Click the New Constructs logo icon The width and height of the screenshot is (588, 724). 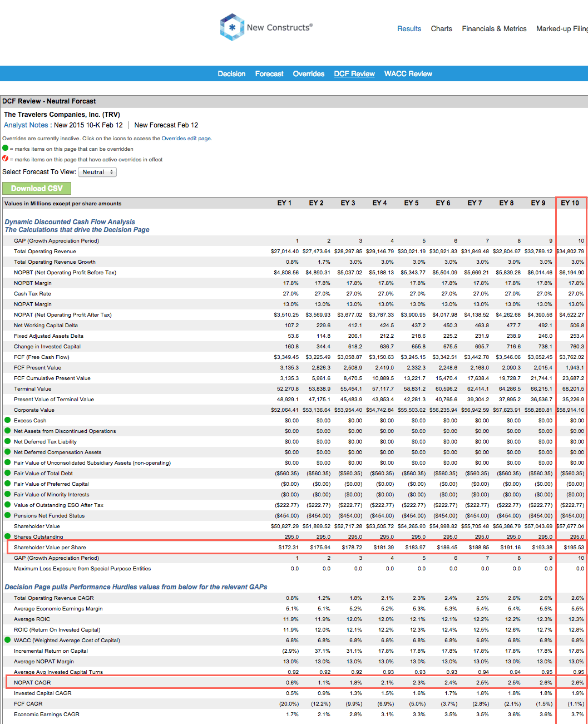point(232,27)
